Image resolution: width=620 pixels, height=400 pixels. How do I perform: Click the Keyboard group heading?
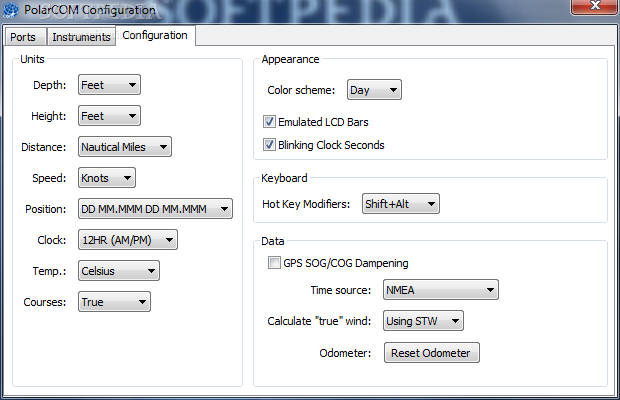tap(284, 178)
